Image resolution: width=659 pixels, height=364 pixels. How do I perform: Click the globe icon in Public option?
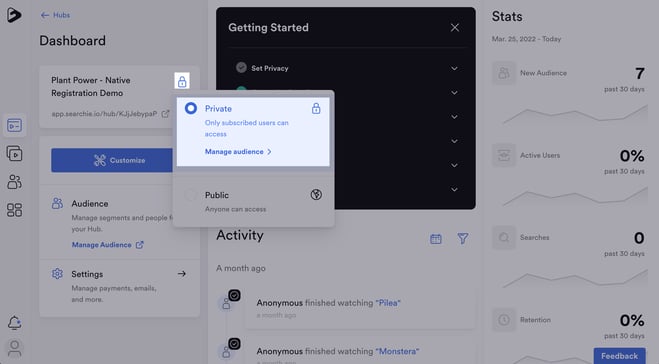(316, 195)
